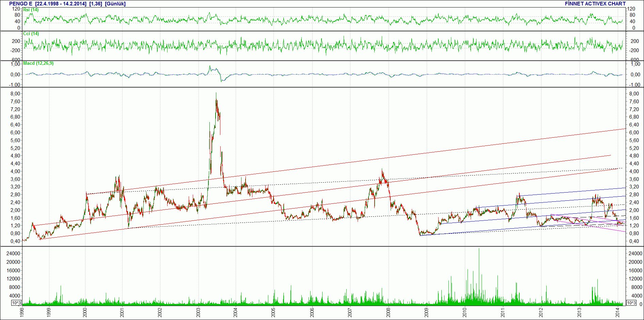Click the [Günlük] period label
644x320 pixels.
tap(115, 4)
